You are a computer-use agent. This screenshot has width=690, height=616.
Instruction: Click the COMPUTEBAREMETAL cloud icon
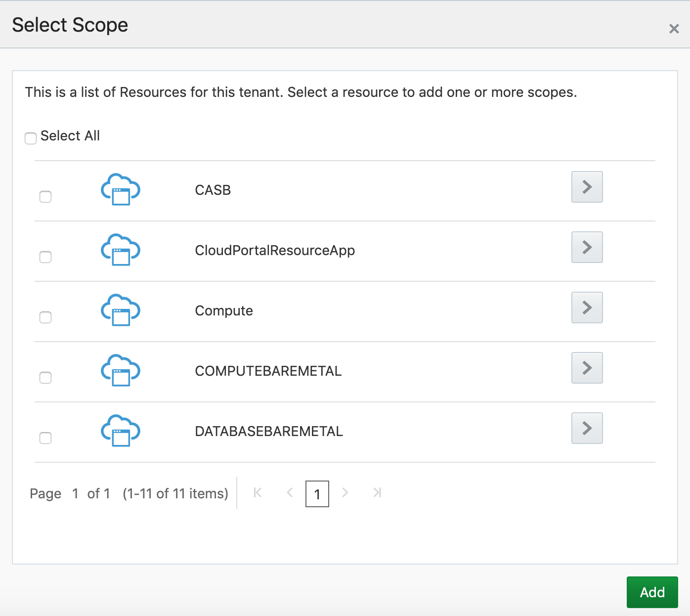point(121,370)
